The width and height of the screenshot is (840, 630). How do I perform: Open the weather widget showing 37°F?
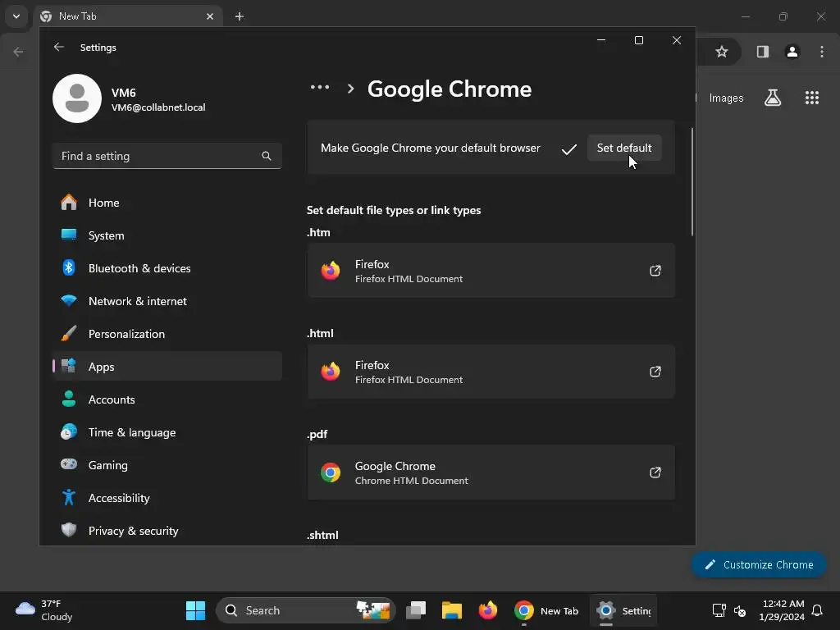click(x=44, y=610)
